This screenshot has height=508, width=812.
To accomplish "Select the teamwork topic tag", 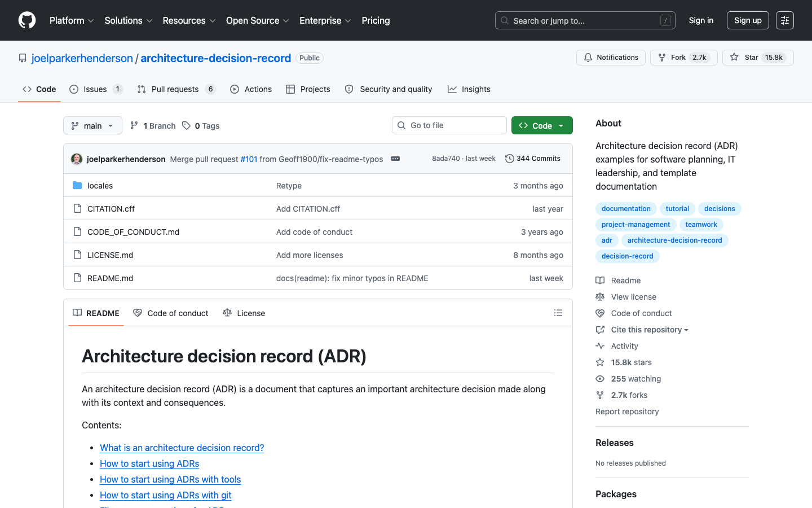I will [x=701, y=225].
